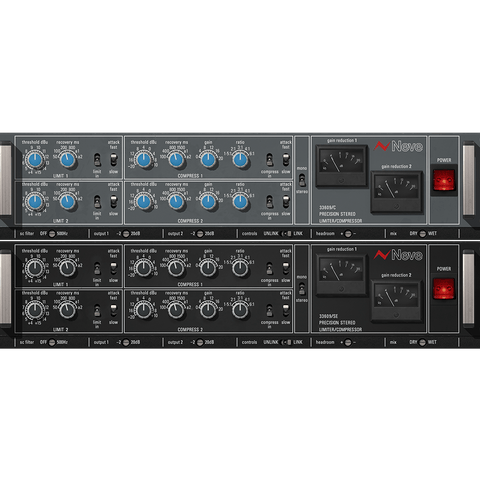Image resolution: width=480 pixels, height=480 pixels.
Task: Click the Limit 2 recovery knob on black unit
Action: 68,310
